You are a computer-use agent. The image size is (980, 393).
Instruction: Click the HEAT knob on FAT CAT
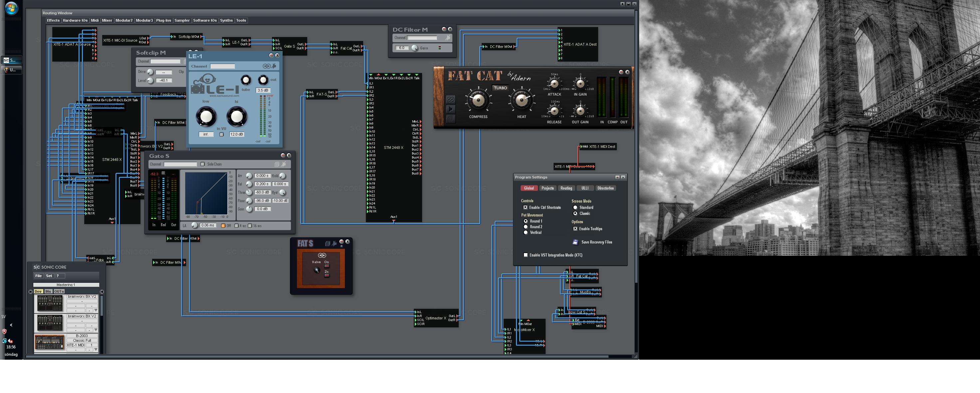click(x=522, y=101)
